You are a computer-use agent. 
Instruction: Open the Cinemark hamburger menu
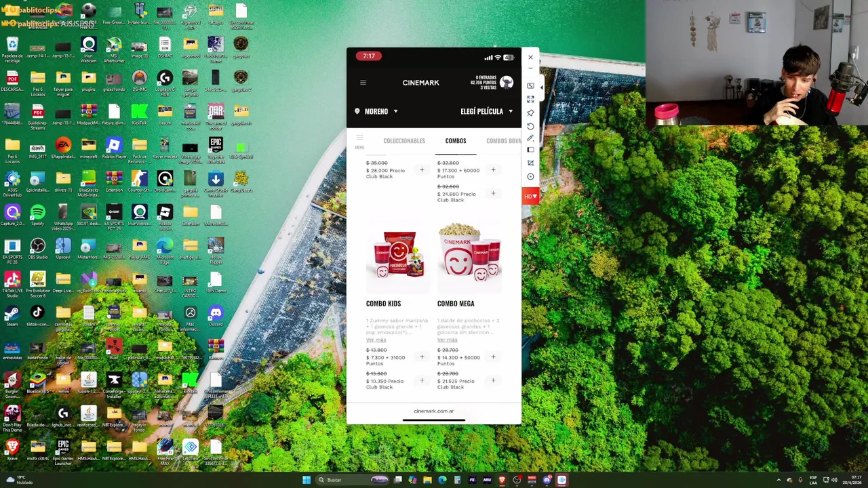[x=363, y=83]
